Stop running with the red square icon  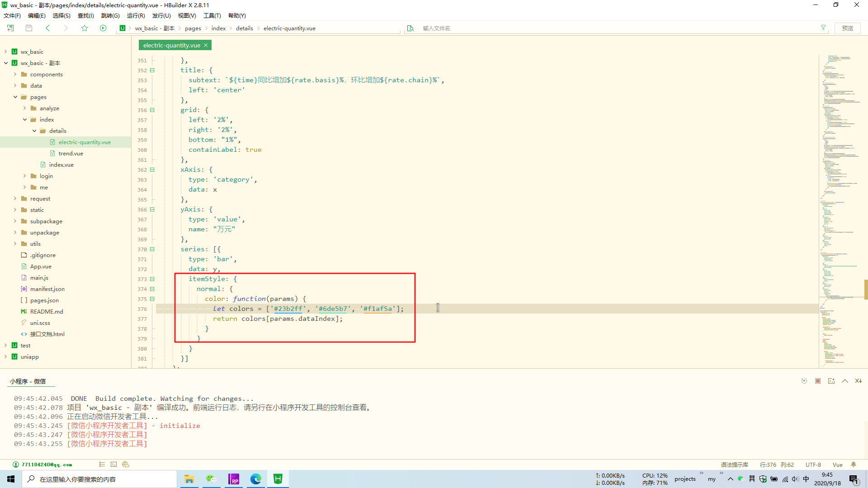tap(818, 381)
